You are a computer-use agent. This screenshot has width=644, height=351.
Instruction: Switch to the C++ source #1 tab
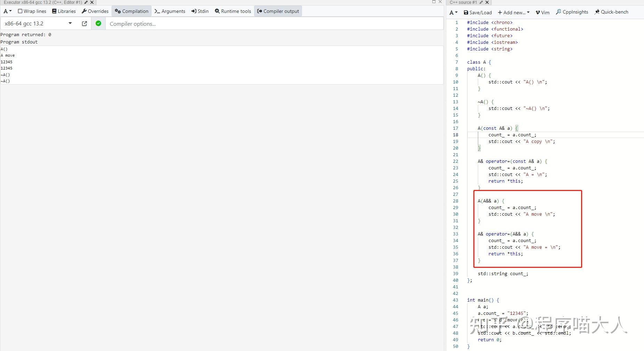464,2
